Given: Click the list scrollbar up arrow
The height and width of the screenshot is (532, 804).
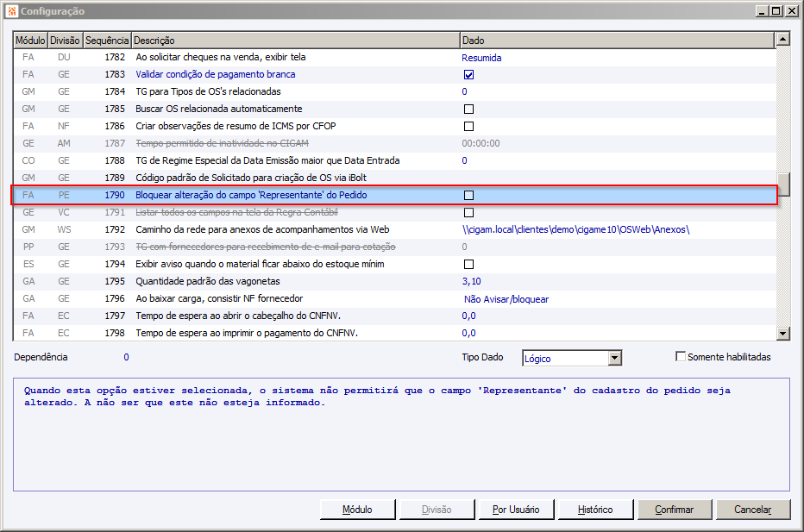Looking at the screenshot, I should (782, 39).
